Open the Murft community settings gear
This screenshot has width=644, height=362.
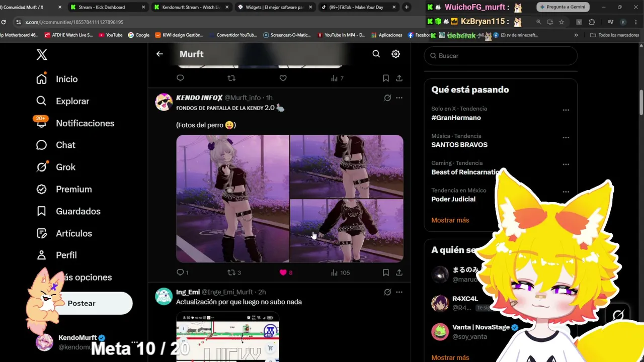pos(396,54)
